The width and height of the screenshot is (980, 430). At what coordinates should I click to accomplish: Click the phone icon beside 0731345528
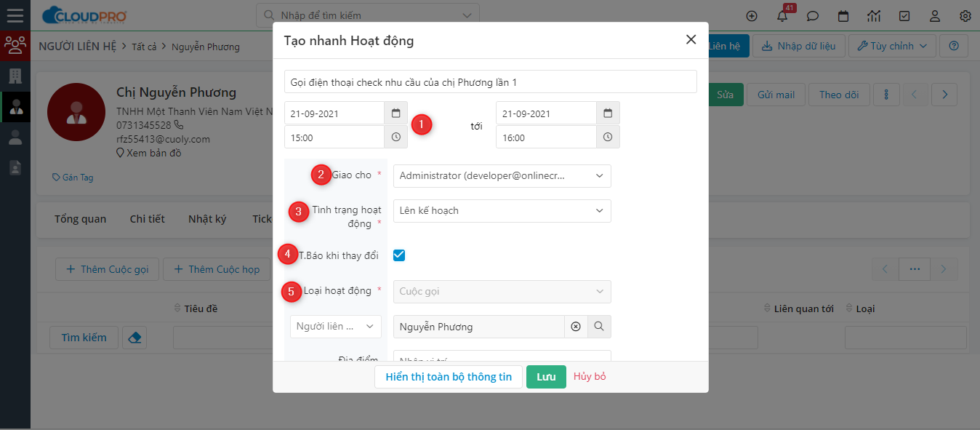[179, 125]
